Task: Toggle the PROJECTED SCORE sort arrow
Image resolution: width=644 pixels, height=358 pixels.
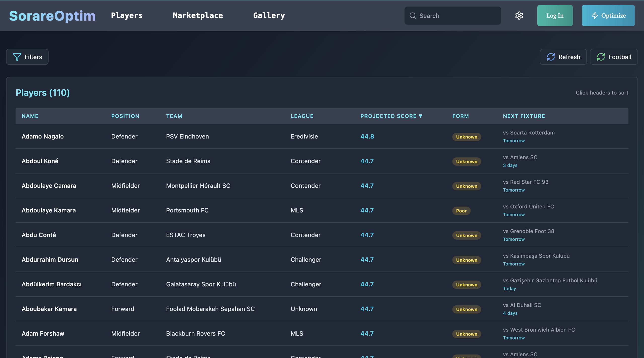Action: pyautogui.click(x=420, y=116)
